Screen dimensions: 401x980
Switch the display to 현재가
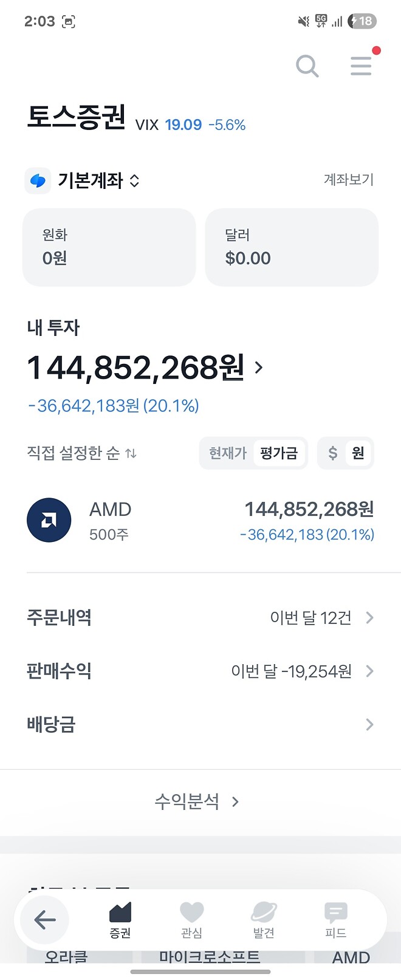(227, 453)
